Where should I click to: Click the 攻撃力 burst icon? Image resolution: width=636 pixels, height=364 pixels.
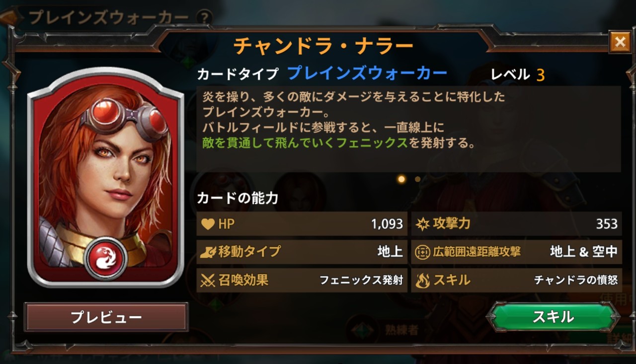coord(422,224)
